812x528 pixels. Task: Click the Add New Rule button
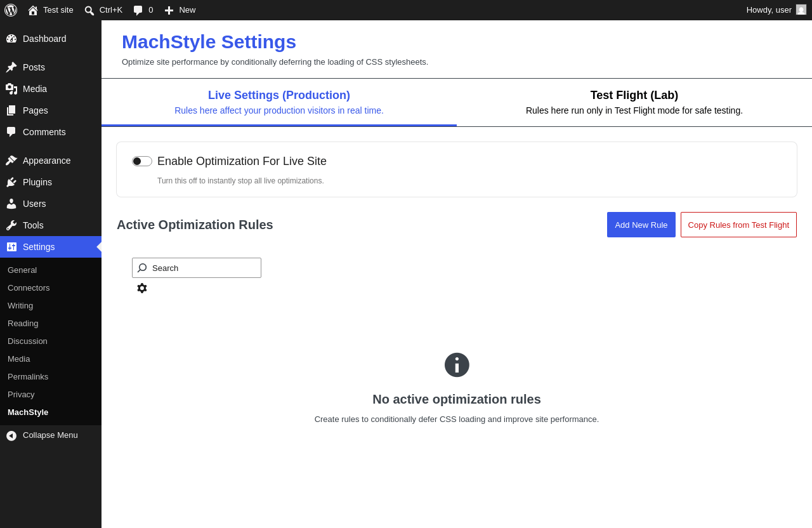click(x=641, y=225)
